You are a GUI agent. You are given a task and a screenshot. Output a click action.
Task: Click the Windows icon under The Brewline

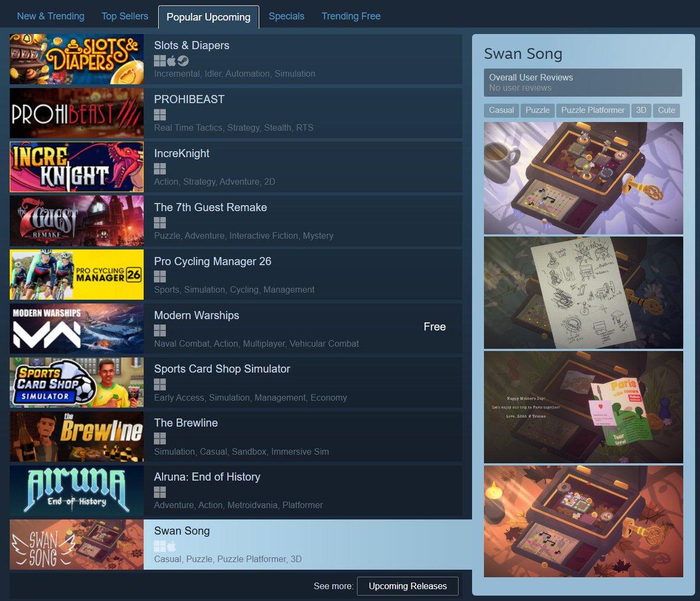click(x=160, y=438)
